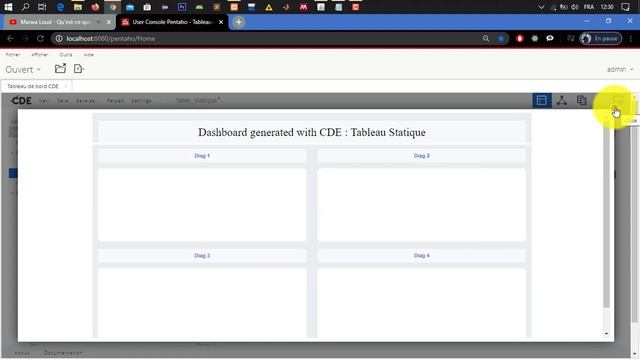
Task: Click the zoom magnifier in address bar
Action: (x=486, y=38)
